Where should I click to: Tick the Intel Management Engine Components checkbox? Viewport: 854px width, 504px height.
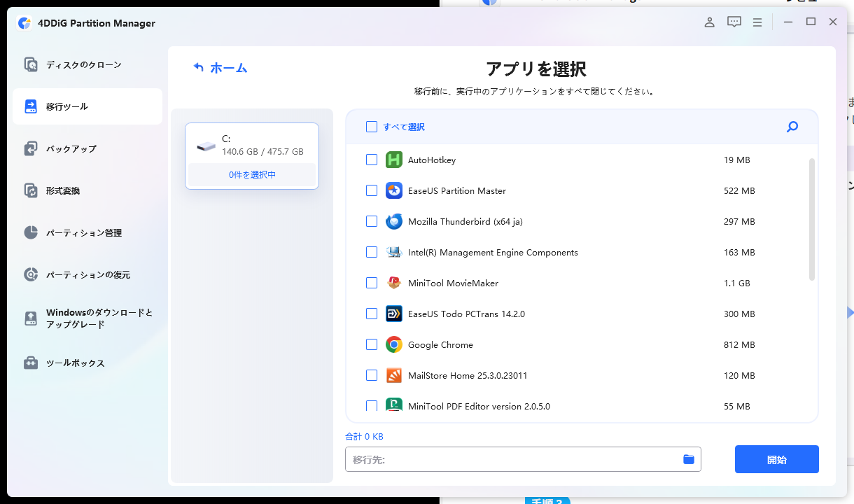372,252
